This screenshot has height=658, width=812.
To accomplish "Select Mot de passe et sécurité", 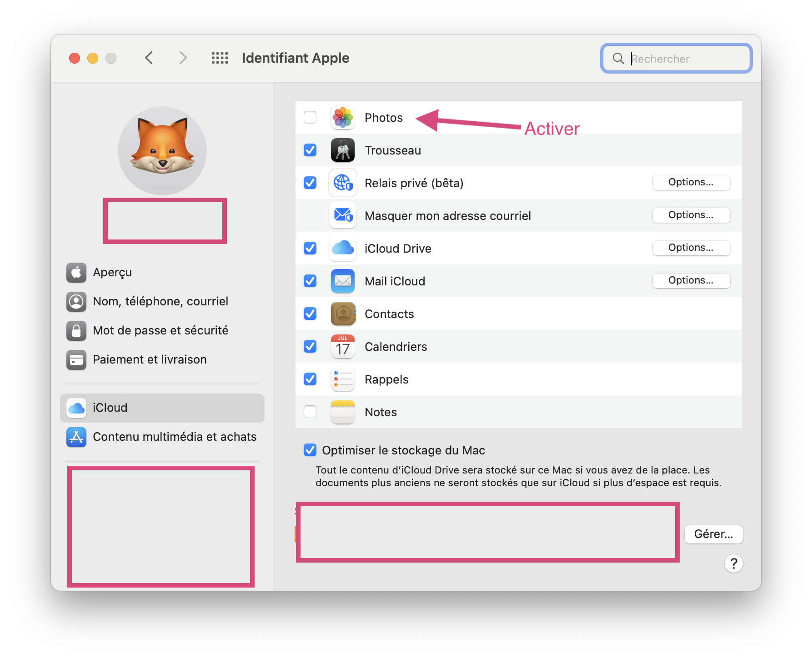I will pos(162,331).
